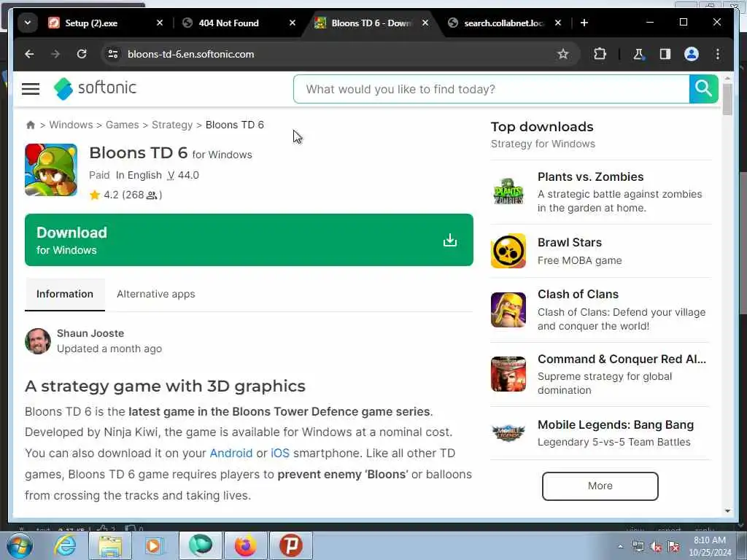The image size is (747, 560).
Task: Click the Games breadcrumb link
Action: (x=122, y=125)
